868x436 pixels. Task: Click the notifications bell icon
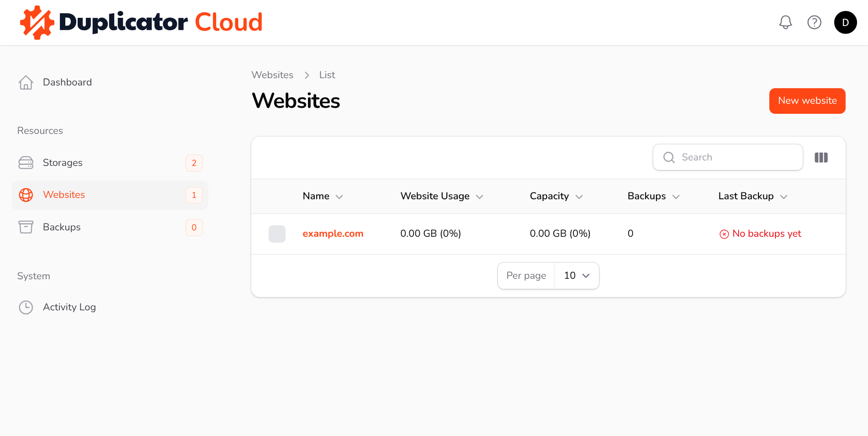coord(785,22)
